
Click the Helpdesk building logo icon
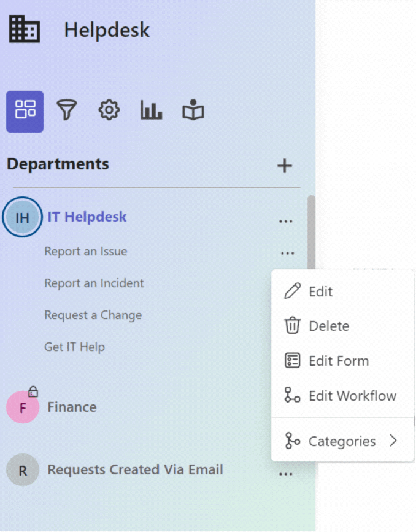pos(25,29)
